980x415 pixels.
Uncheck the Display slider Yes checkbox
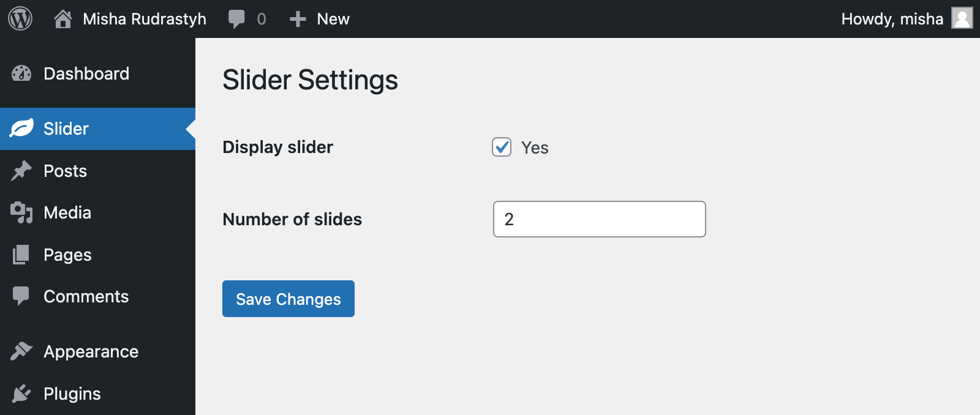pyautogui.click(x=502, y=148)
